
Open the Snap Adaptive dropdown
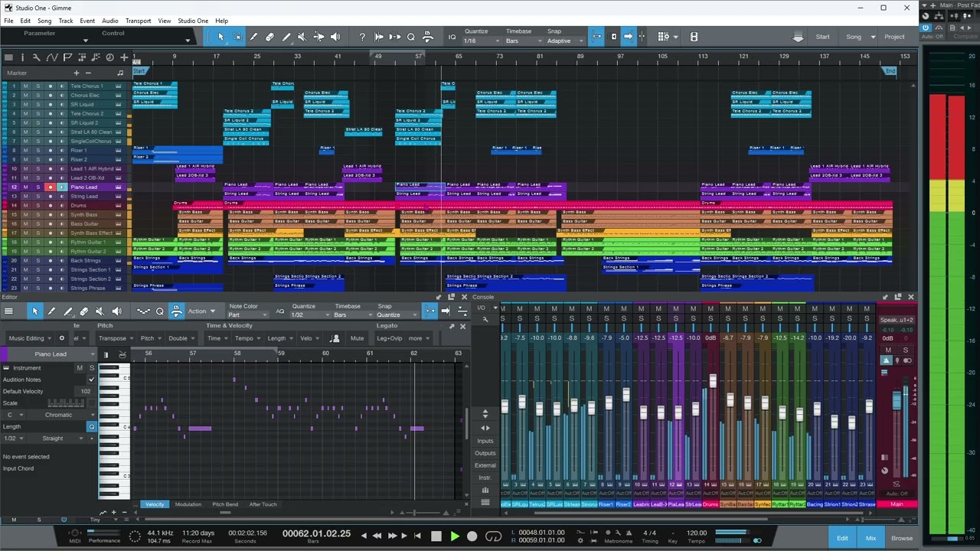click(x=563, y=41)
